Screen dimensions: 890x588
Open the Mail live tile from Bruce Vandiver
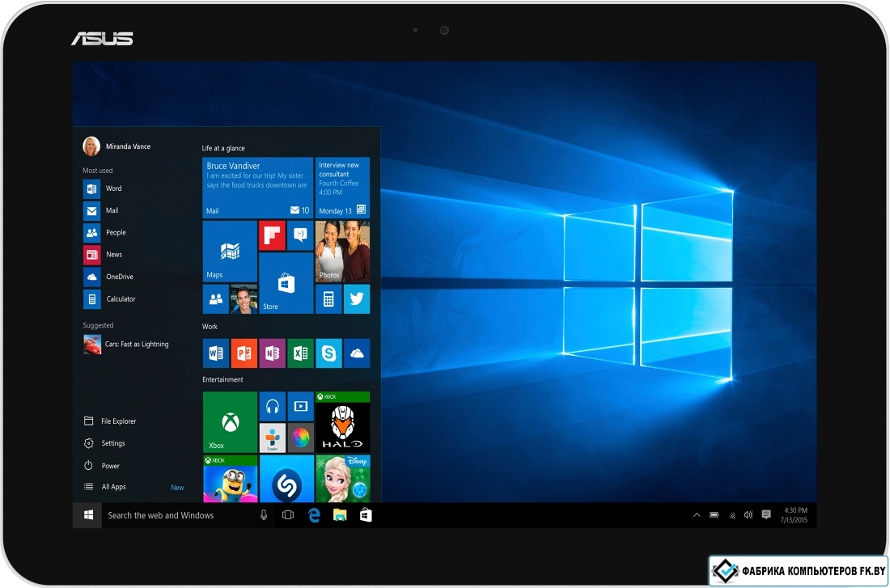(257, 188)
